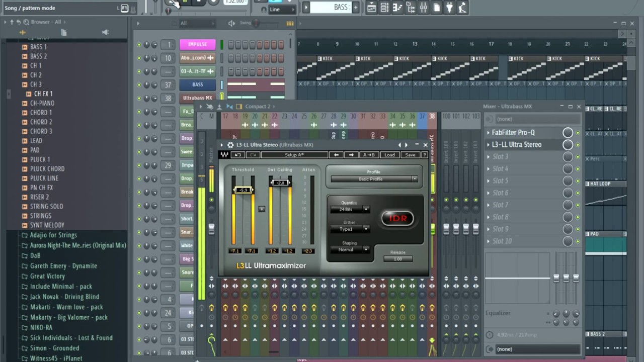Click the channel rack Swing knob
The width and height of the screenshot is (644, 362).
click(256, 23)
